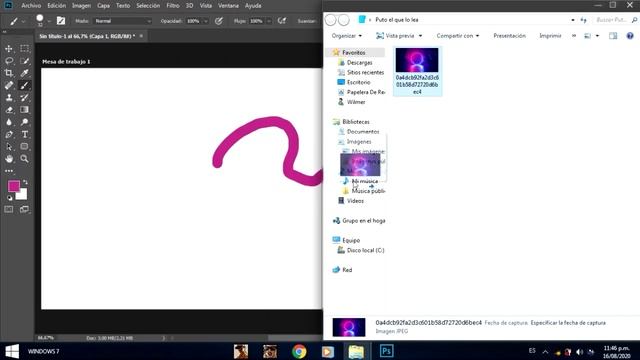This screenshot has width=640, height=360.
Task: Open the Organizar dropdown in Explorer
Action: click(347, 36)
